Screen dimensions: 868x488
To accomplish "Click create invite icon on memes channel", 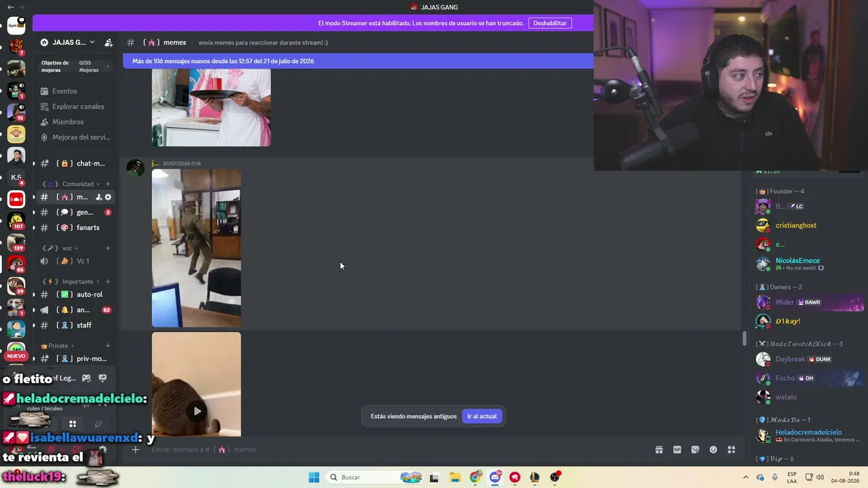I will click(x=98, y=197).
